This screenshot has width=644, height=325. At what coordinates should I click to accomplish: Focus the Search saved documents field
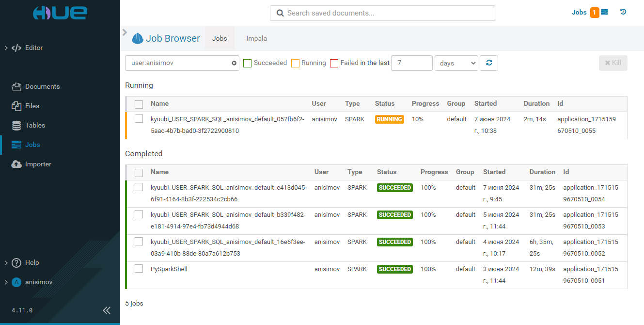tap(382, 13)
